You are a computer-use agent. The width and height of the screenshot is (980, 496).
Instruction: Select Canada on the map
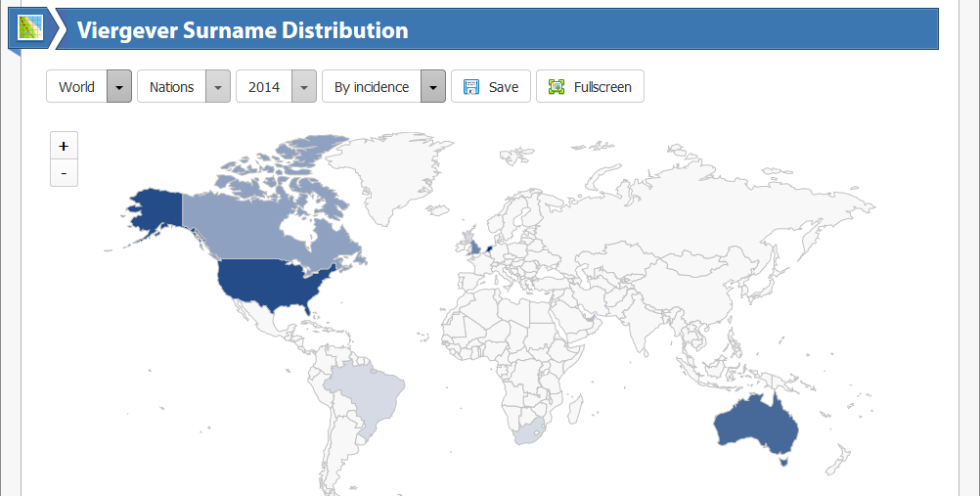250,228
